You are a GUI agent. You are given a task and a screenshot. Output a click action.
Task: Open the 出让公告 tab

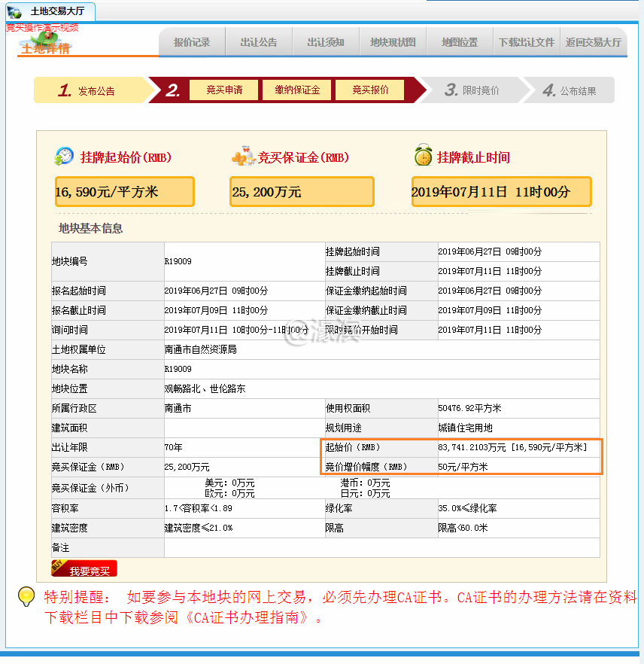[x=259, y=43]
